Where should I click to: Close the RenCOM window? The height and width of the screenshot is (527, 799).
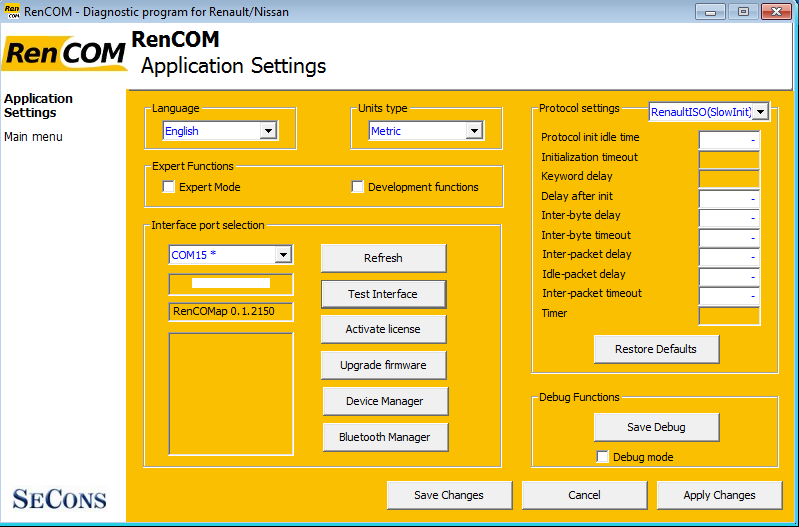pos(776,11)
